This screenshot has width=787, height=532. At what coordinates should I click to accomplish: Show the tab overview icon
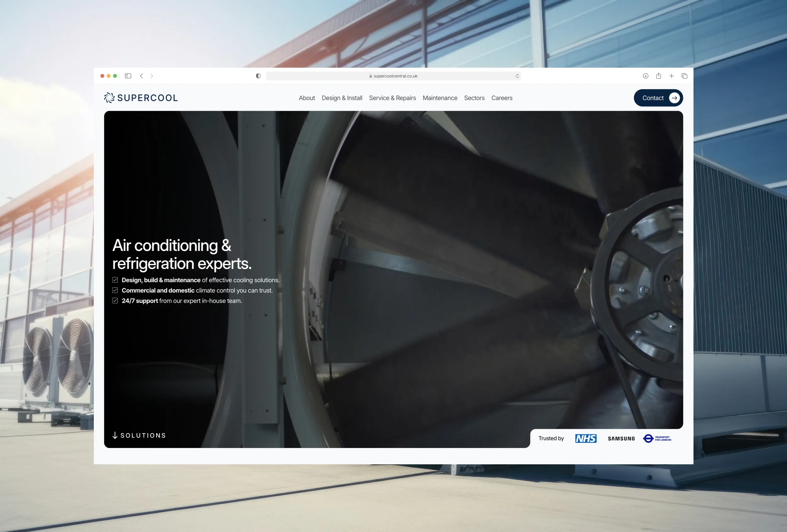(x=684, y=76)
